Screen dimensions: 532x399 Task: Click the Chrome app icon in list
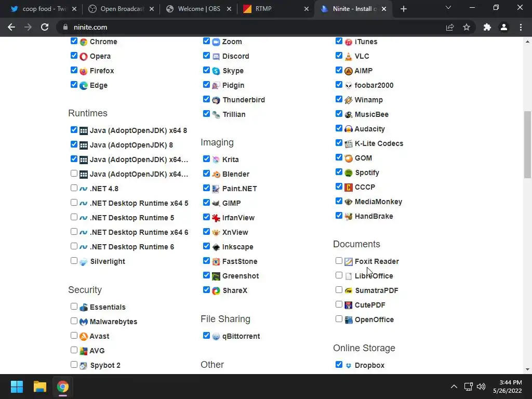pyautogui.click(x=84, y=42)
